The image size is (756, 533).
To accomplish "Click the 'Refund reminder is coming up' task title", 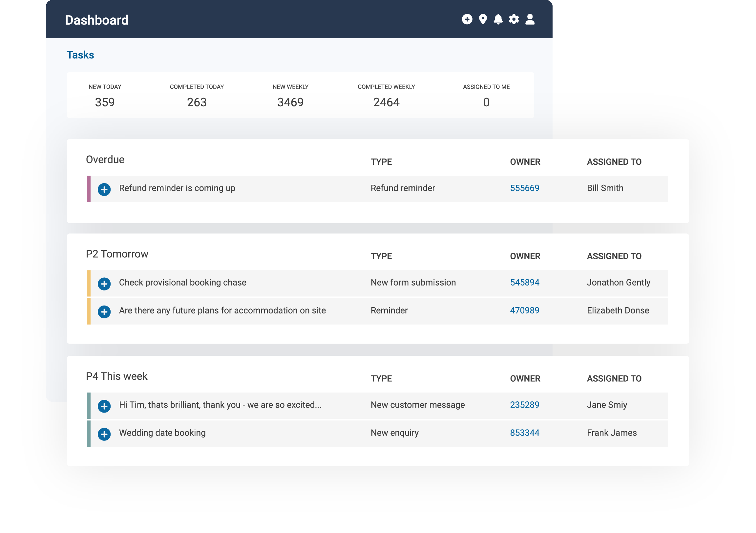I will click(x=177, y=188).
